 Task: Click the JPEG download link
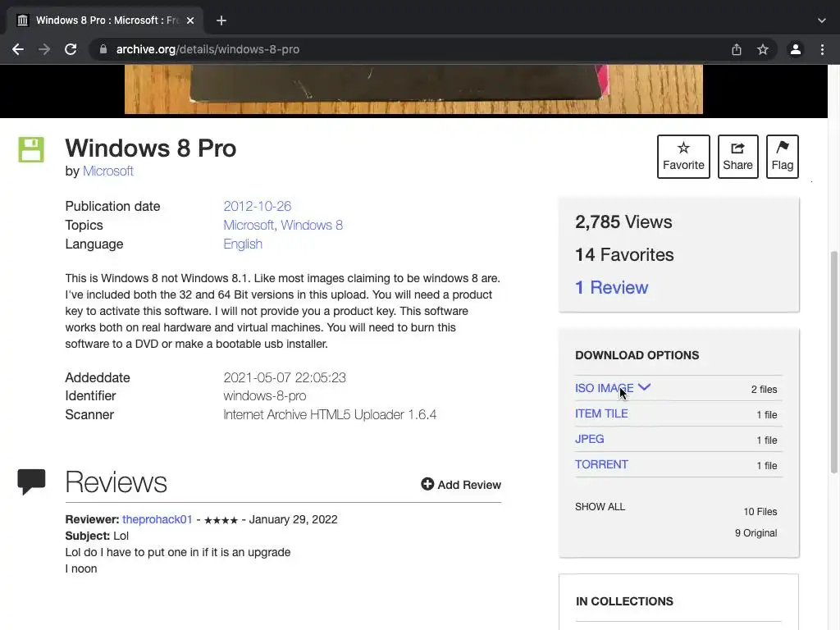589,439
